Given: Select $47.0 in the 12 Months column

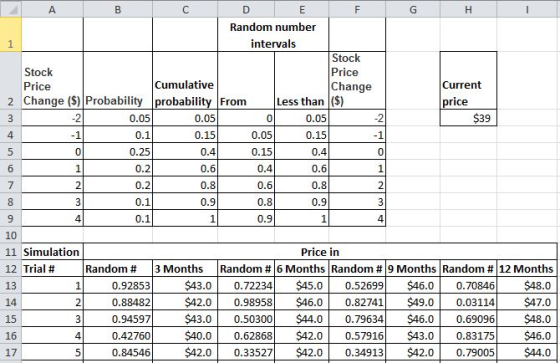Looking at the screenshot, I should (527, 302).
